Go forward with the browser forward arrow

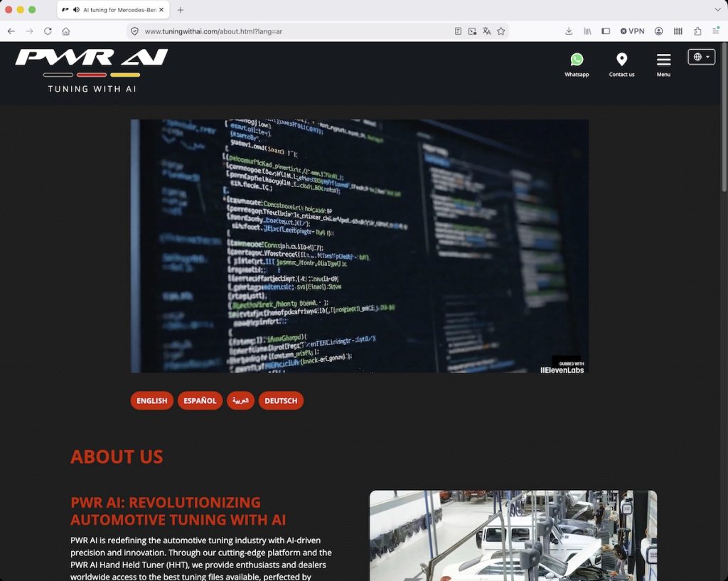pyautogui.click(x=29, y=31)
